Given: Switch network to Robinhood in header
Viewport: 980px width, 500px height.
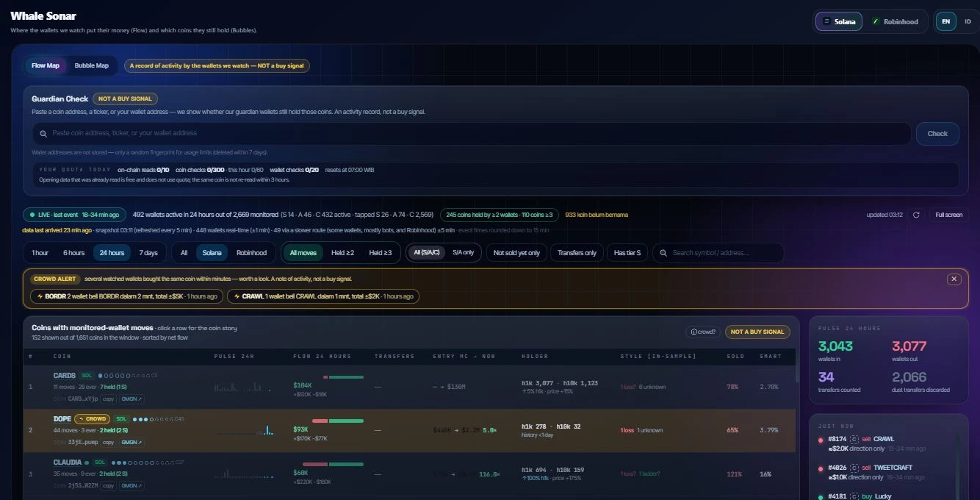Looking at the screenshot, I should [x=895, y=21].
